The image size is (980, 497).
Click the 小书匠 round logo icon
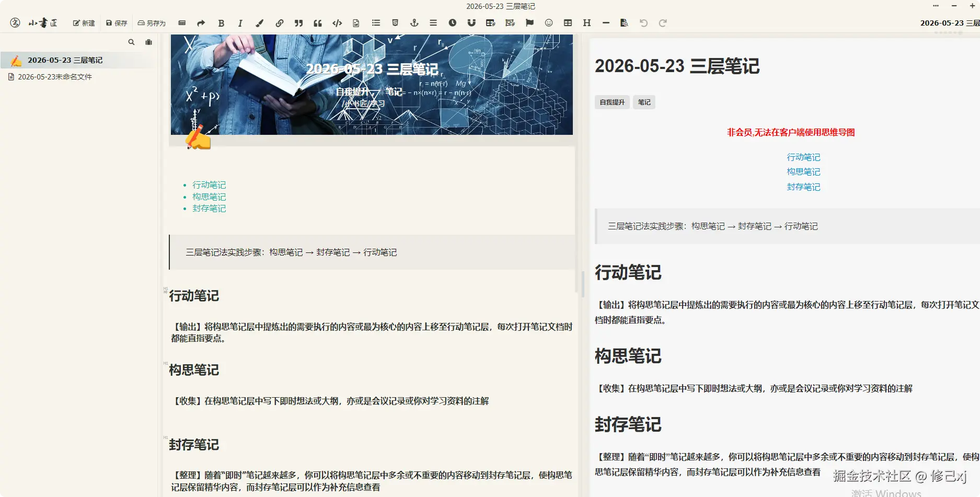click(15, 22)
